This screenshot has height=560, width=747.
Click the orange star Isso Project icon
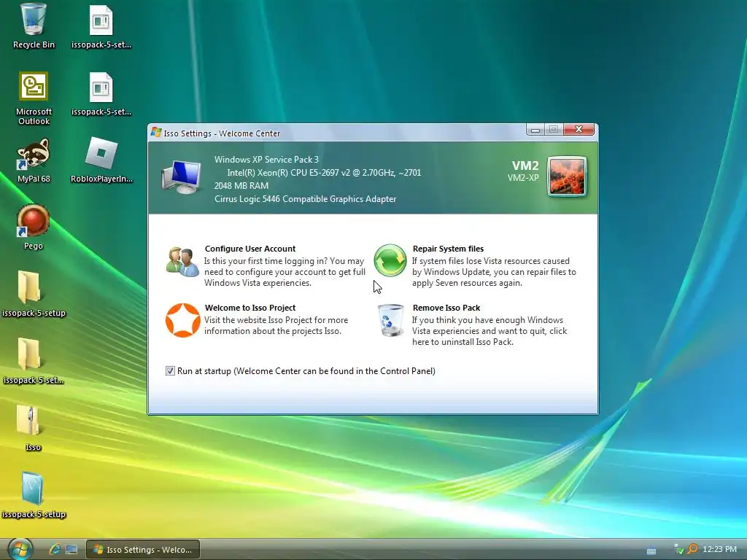pos(182,320)
